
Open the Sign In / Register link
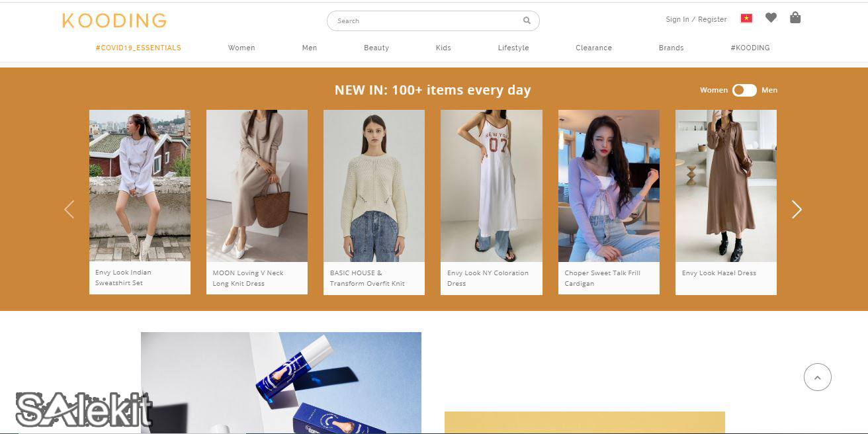[696, 19]
